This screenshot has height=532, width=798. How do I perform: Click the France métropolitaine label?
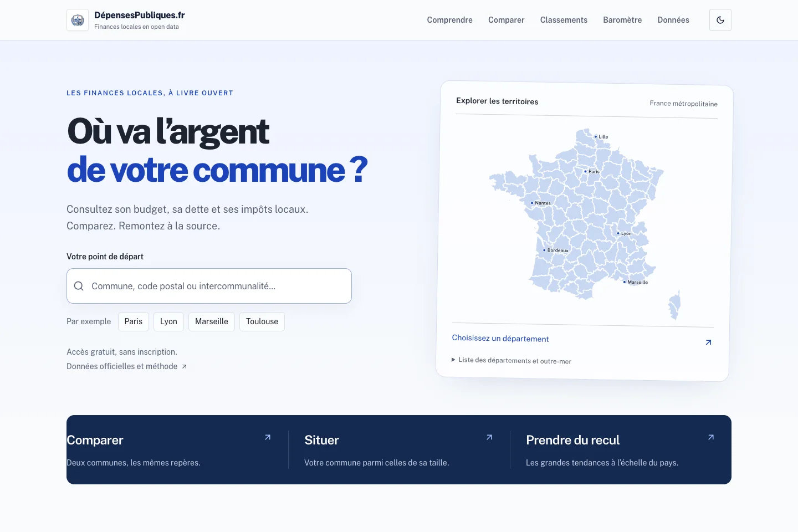click(x=683, y=104)
